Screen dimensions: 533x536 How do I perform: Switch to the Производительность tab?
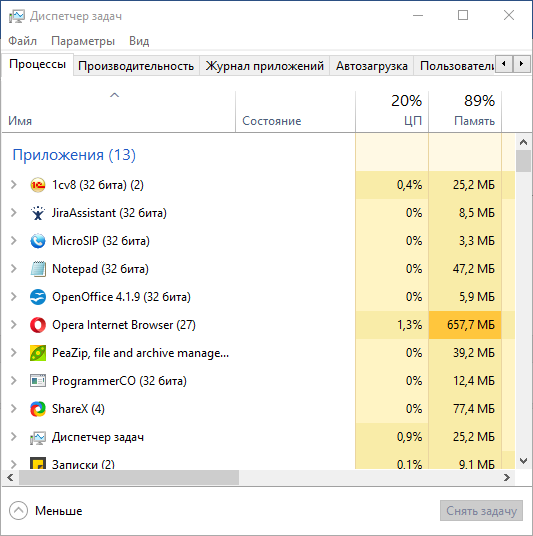(x=136, y=66)
